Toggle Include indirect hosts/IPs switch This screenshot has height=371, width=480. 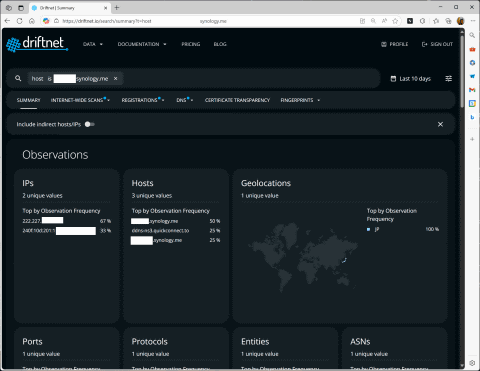pyautogui.click(x=89, y=124)
